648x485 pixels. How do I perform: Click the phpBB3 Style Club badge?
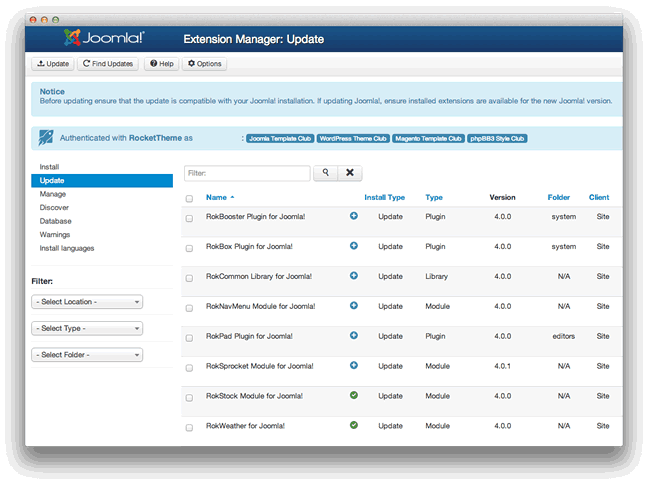point(497,138)
